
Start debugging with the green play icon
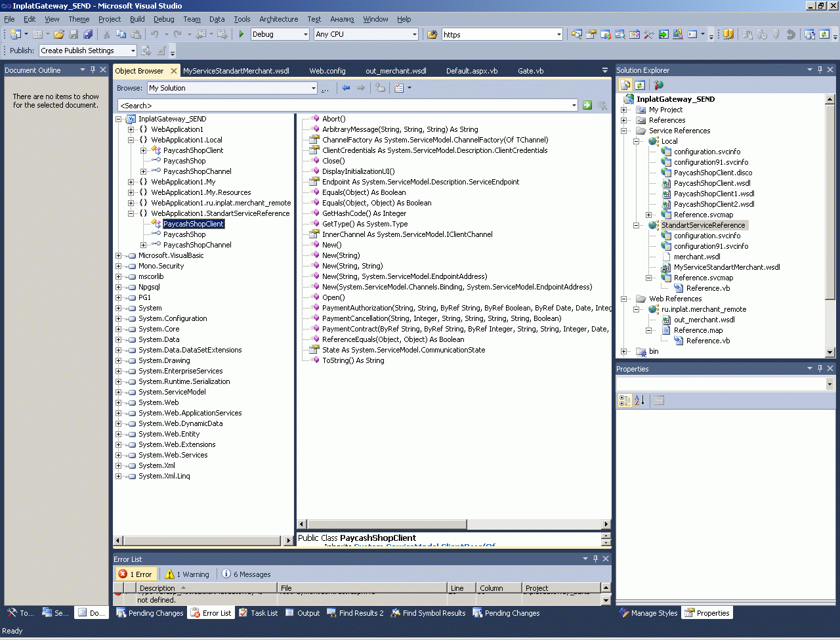pos(241,34)
